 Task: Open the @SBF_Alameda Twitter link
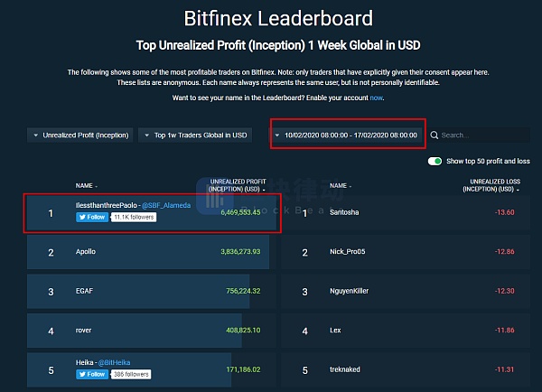166,205
